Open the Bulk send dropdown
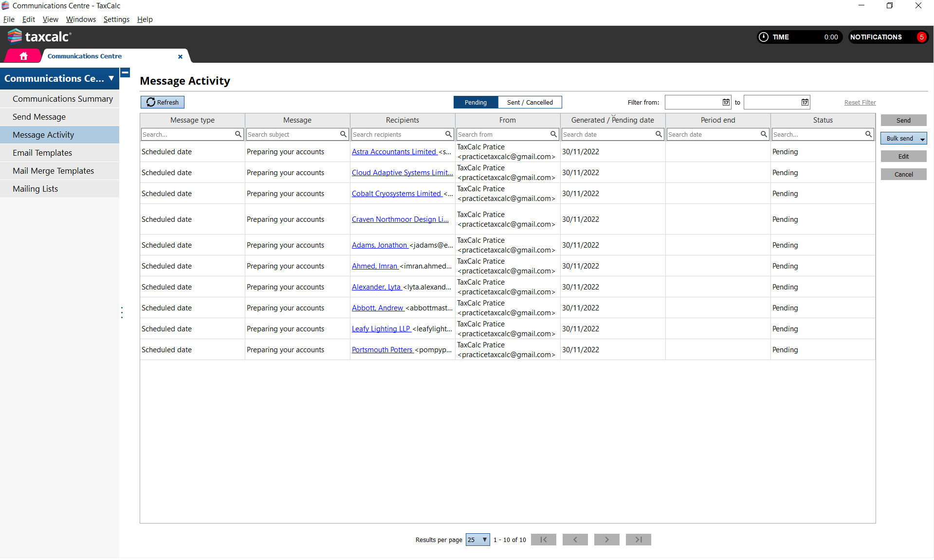 922,139
